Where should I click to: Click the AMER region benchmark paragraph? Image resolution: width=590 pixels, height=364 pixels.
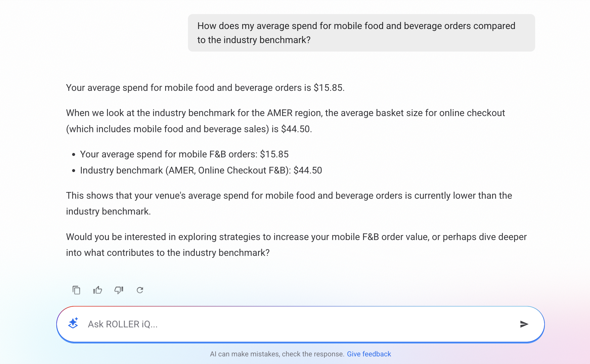(285, 121)
